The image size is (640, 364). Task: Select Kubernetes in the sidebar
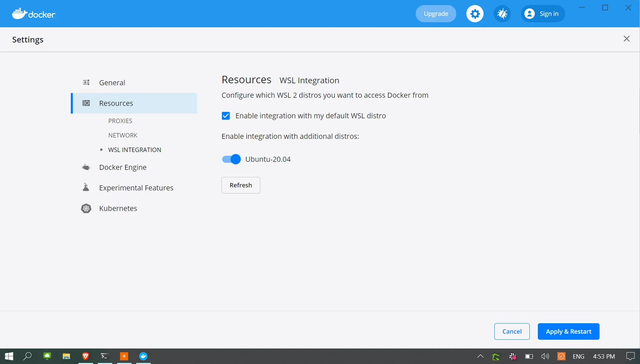(x=134, y=208)
